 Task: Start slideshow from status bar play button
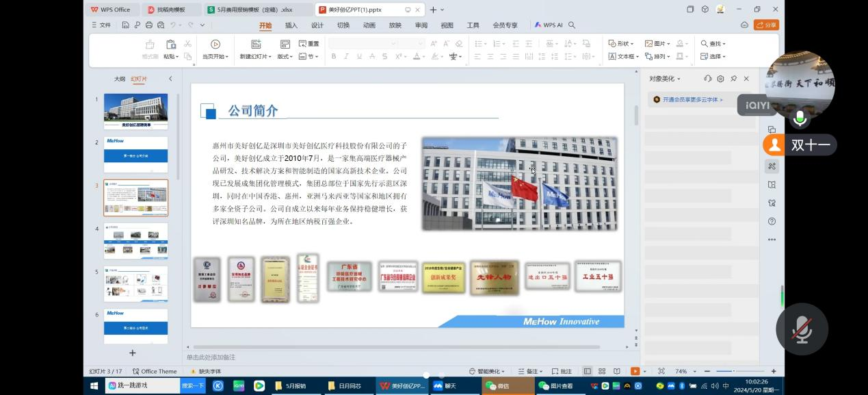click(635, 371)
